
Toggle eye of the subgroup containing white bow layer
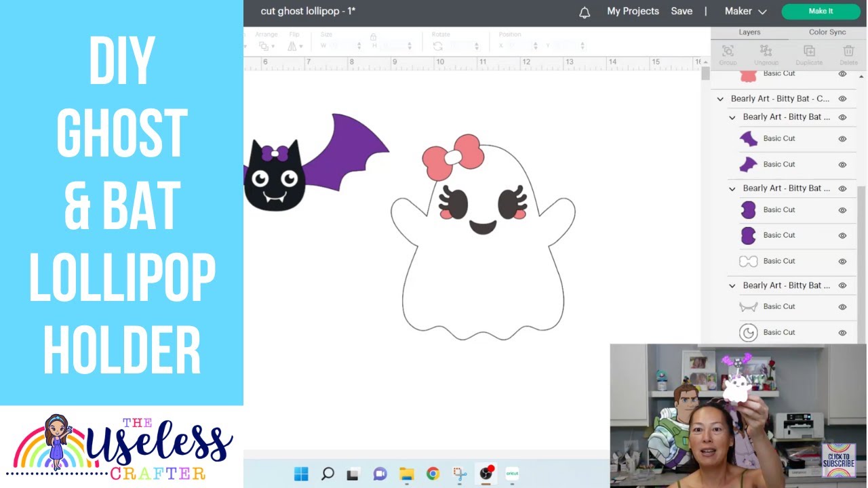[842, 188]
